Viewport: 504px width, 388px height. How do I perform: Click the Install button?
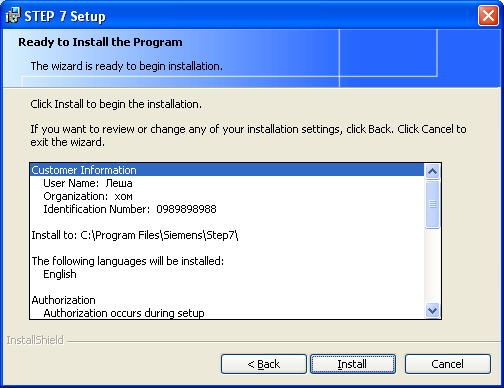tap(353, 364)
